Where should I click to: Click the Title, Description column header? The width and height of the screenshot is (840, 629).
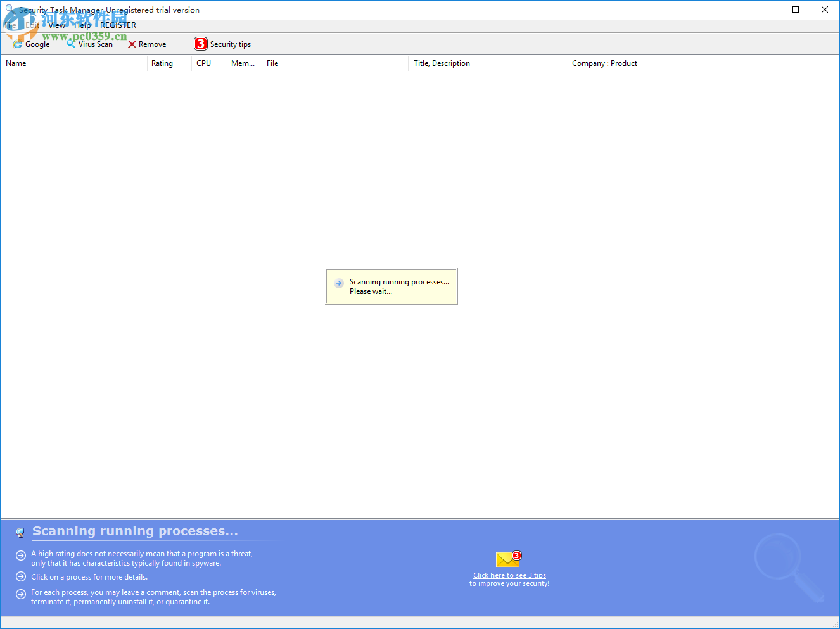click(442, 63)
